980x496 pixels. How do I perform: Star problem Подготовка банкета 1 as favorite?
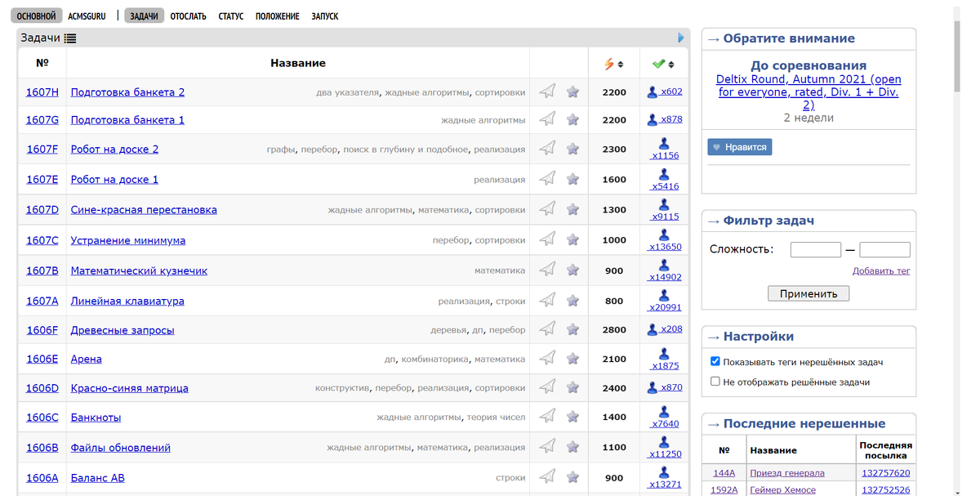[x=573, y=119]
